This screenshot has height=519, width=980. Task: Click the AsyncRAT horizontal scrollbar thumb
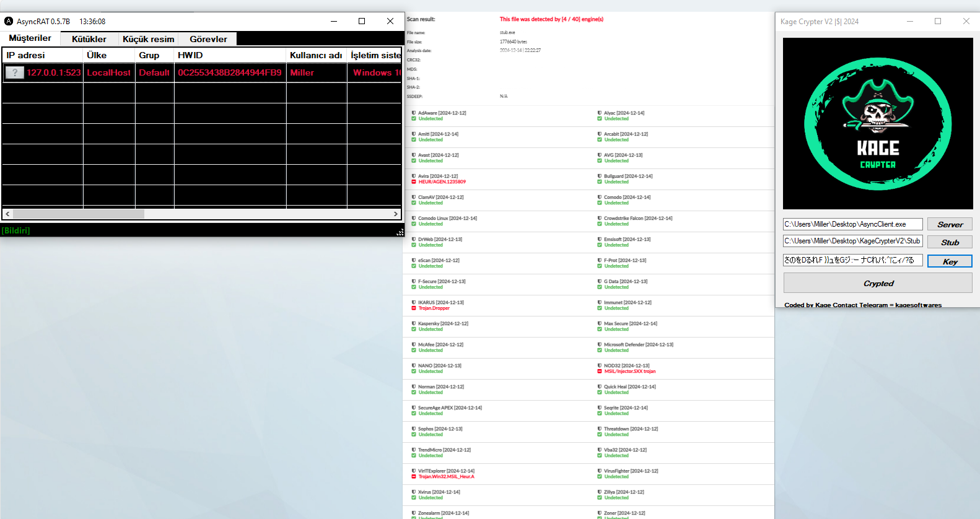(x=78, y=214)
